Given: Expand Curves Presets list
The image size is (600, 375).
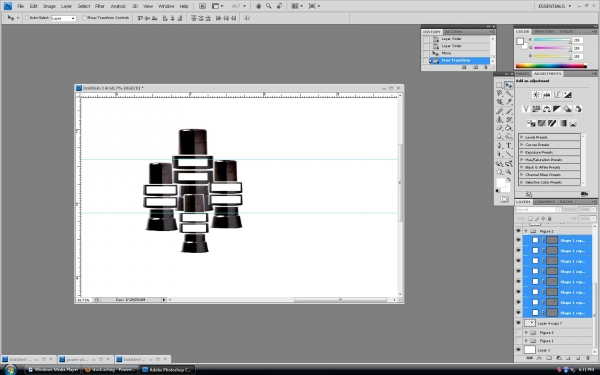Looking at the screenshot, I should click(522, 145).
